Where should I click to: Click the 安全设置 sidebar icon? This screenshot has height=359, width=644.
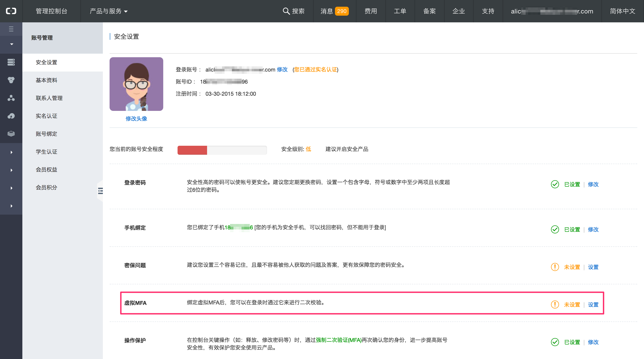[46, 62]
